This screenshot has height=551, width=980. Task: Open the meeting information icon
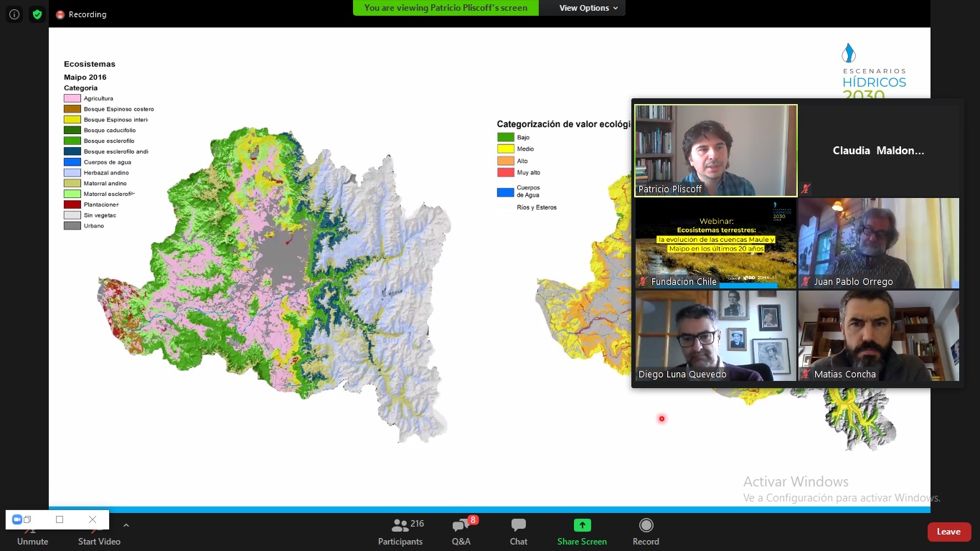point(14,14)
